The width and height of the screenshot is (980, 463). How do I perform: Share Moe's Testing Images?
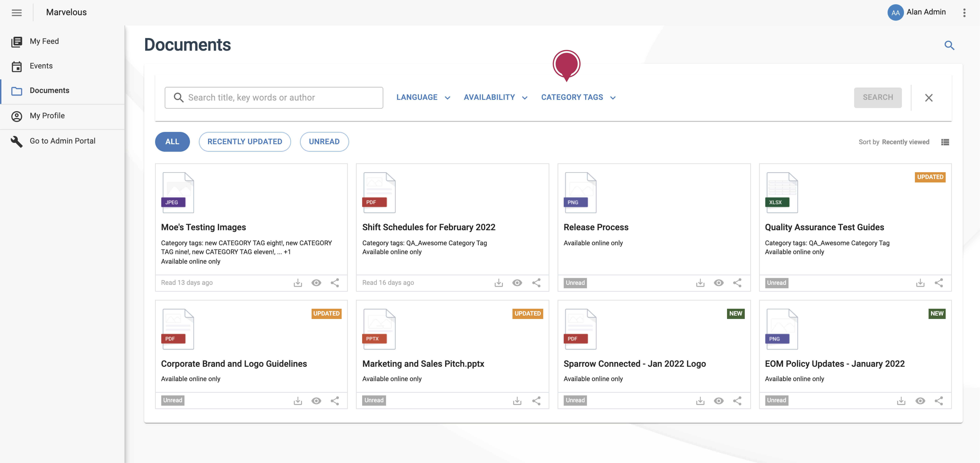point(335,283)
